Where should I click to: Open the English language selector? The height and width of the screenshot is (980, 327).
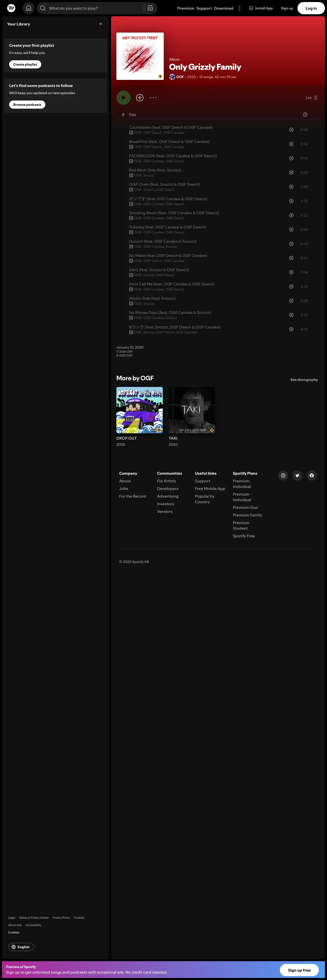click(21, 947)
